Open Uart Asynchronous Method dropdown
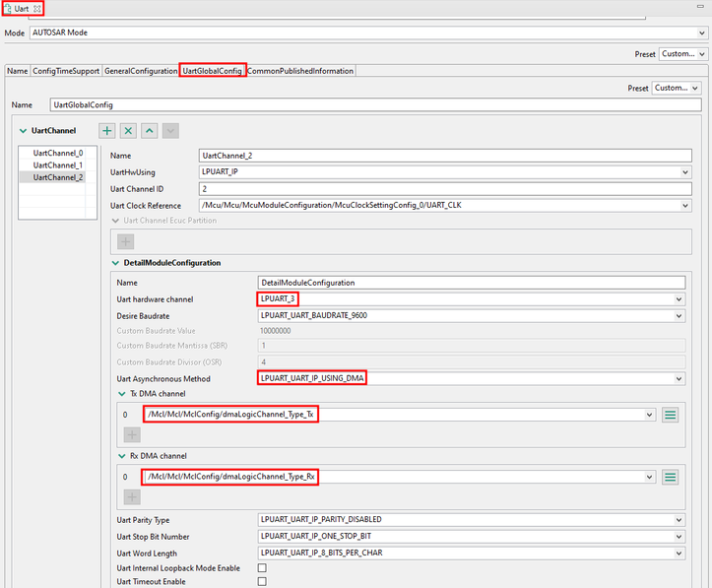Image resolution: width=712 pixels, height=588 pixels. (x=679, y=378)
